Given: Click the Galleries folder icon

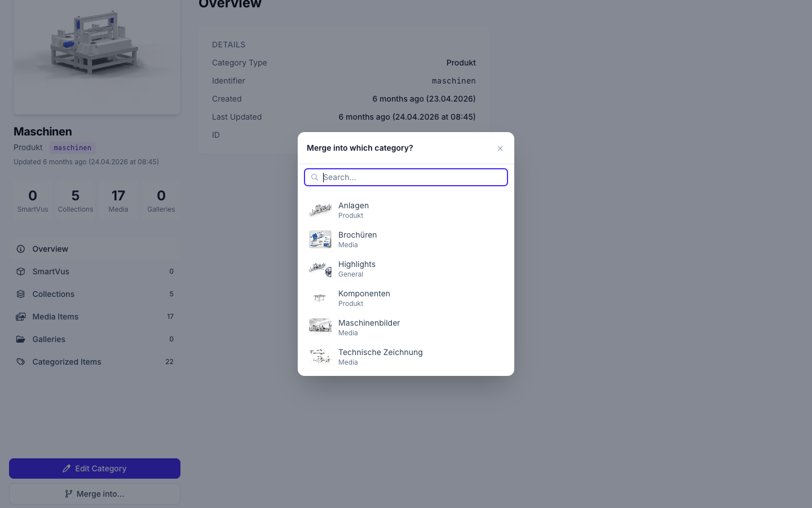Looking at the screenshot, I should [21, 339].
